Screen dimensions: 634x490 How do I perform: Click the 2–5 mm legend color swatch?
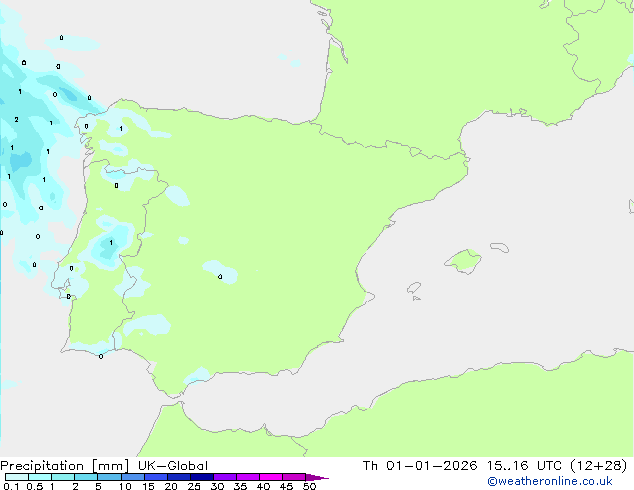click(86, 477)
